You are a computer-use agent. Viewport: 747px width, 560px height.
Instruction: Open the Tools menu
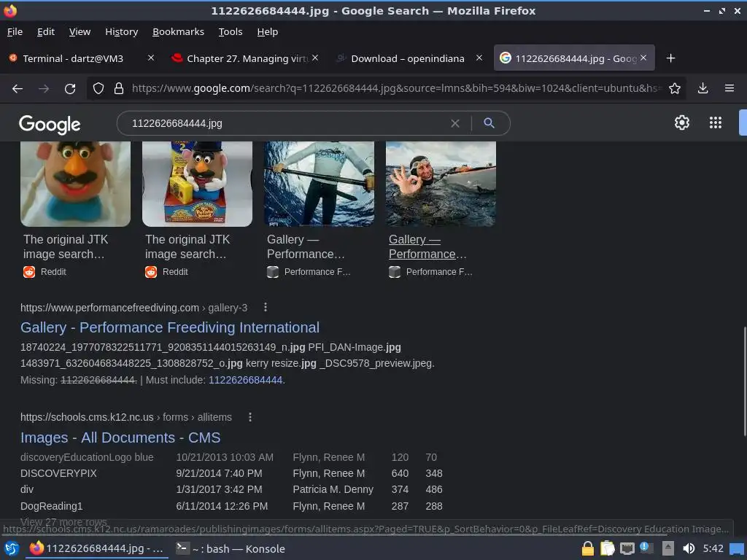click(x=231, y=32)
